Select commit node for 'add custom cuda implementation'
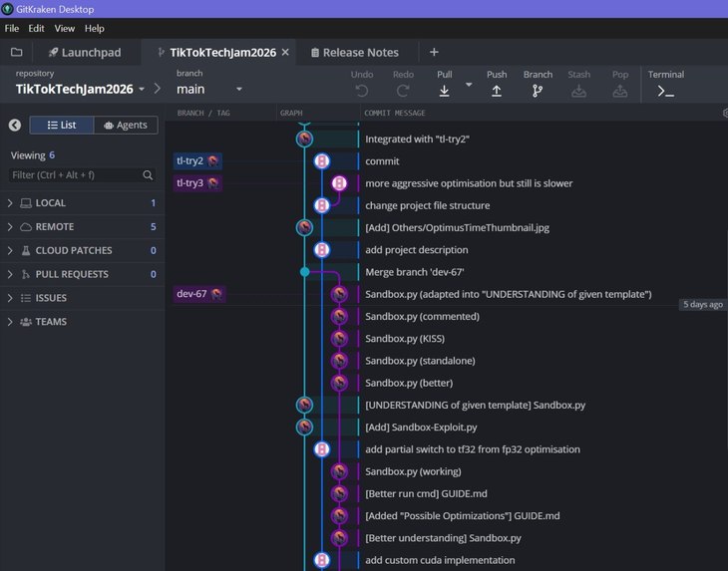Image resolution: width=728 pixels, height=571 pixels. (x=322, y=560)
